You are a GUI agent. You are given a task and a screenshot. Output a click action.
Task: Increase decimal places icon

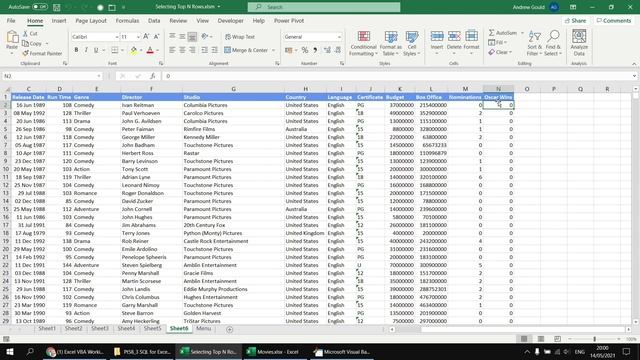pyautogui.click(x=327, y=50)
